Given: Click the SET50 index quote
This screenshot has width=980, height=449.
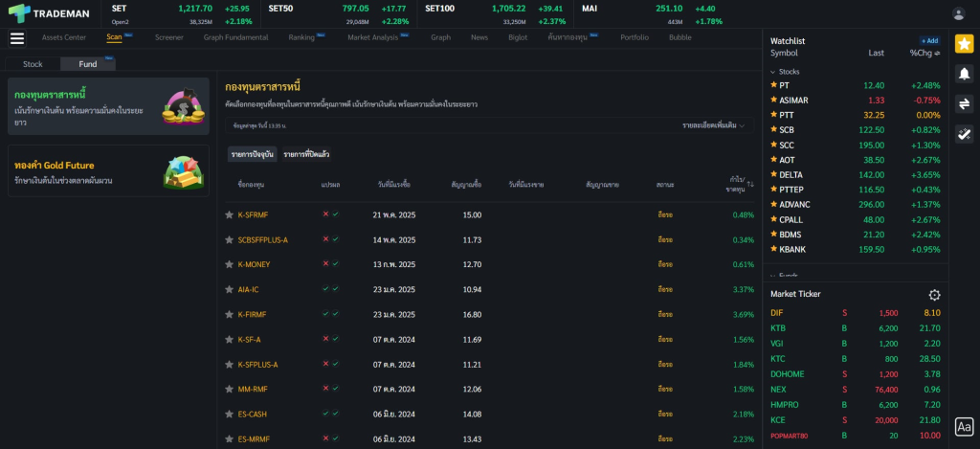Looking at the screenshot, I should pos(339,14).
